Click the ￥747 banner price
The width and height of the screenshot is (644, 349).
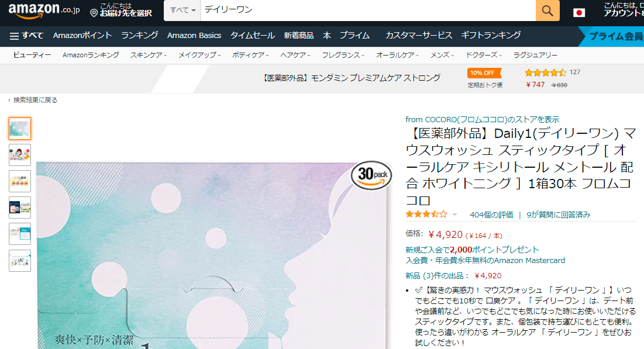pos(535,85)
